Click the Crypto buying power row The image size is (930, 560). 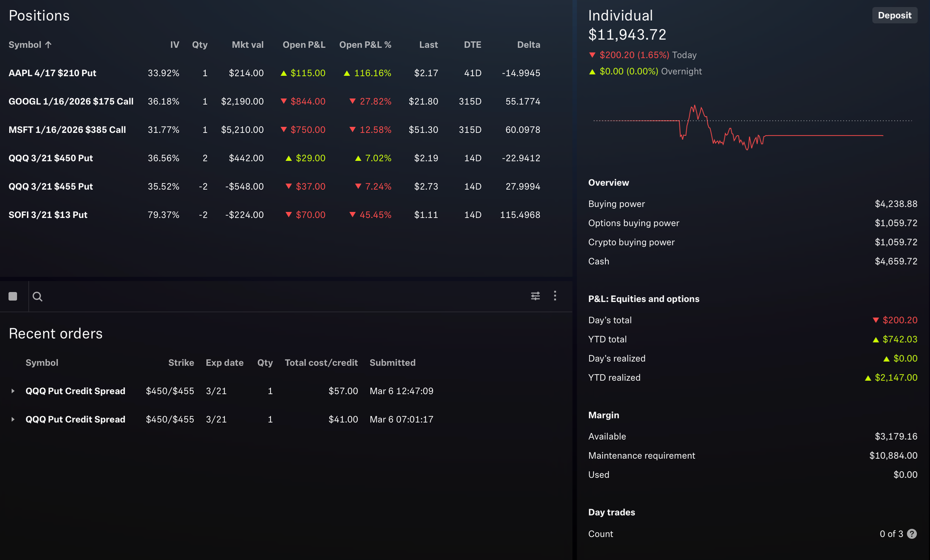(x=753, y=242)
